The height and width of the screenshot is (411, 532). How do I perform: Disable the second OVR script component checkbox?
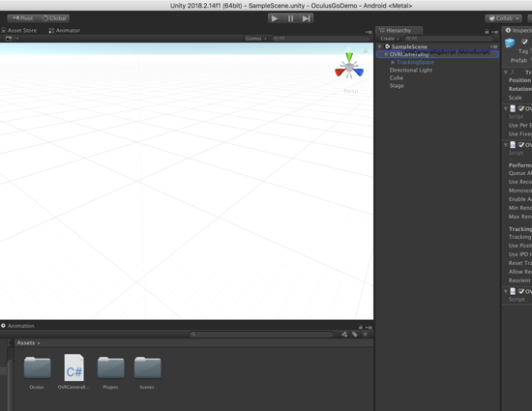click(x=521, y=145)
